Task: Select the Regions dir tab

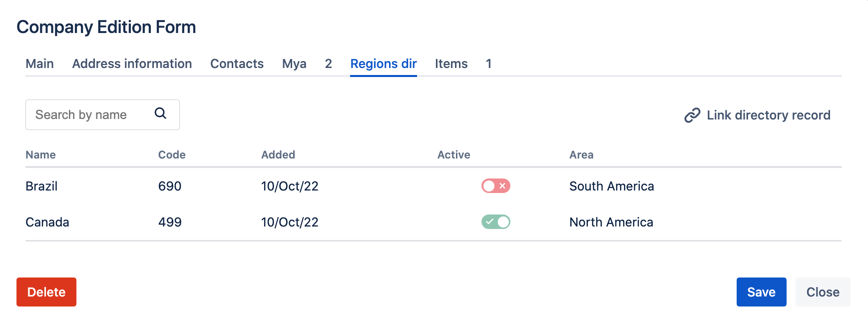Action: pos(383,64)
